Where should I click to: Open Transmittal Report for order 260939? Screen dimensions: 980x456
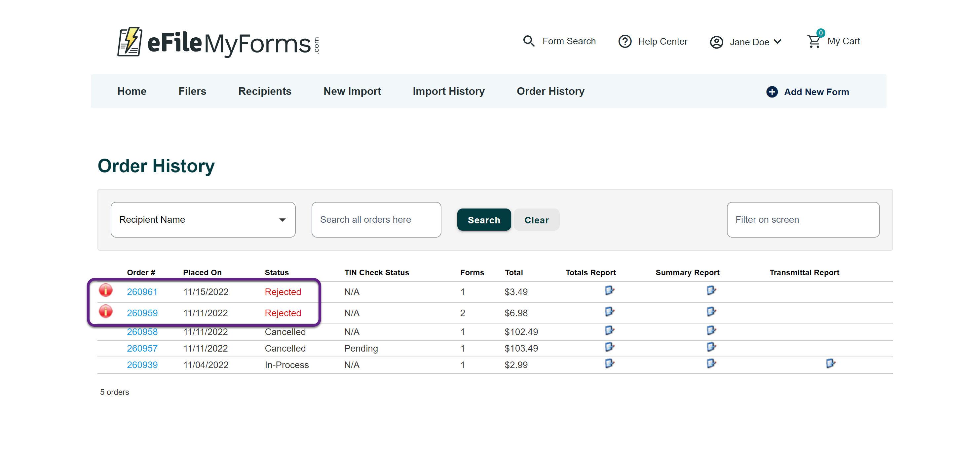pyautogui.click(x=830, y=363)
